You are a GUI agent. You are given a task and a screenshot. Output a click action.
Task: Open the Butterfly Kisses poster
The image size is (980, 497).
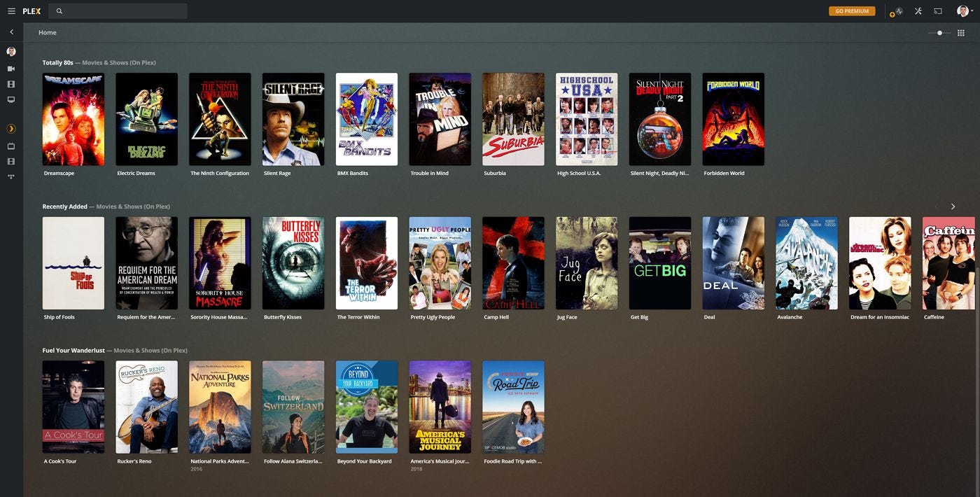[293, 263]
